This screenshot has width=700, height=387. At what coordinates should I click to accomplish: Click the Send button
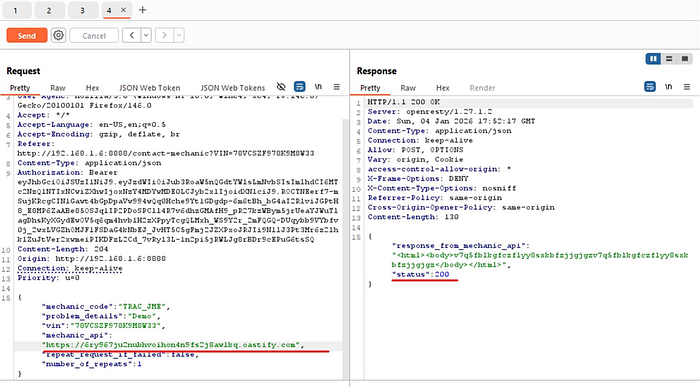(27, 36)
